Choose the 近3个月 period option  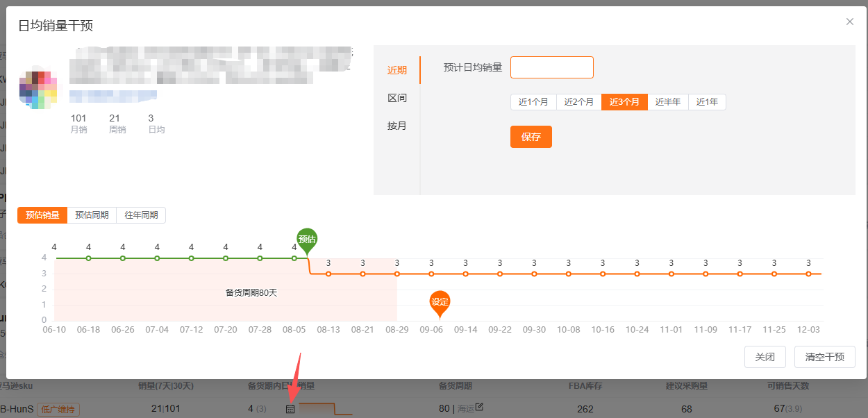pyautogui.click(x=624, y=102)
